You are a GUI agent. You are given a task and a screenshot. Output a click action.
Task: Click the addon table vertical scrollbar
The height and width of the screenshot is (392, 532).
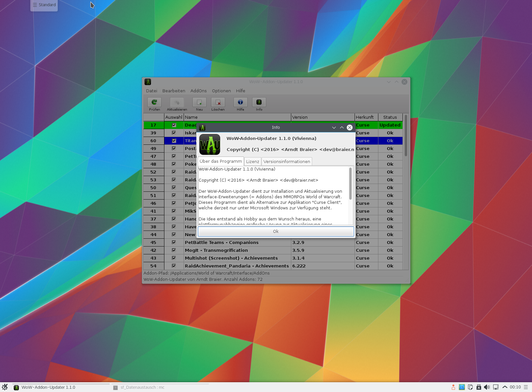406,135
